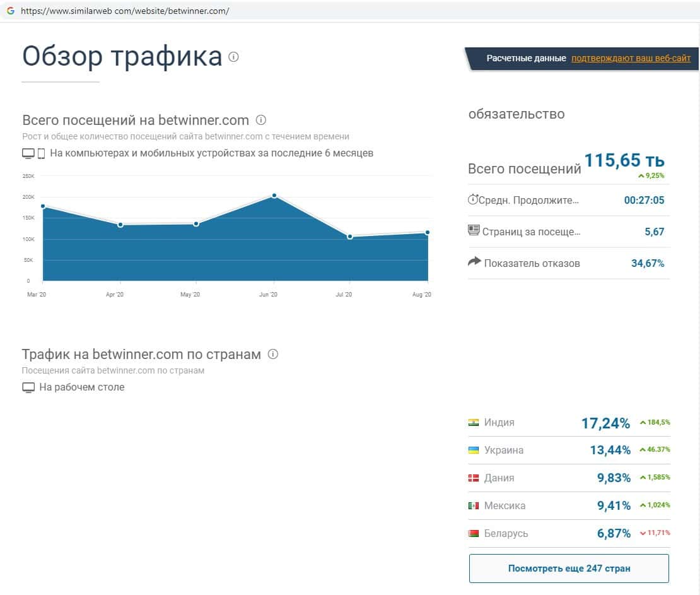Click the pages per visit icon
700x595 pixels.
point(474,231)
